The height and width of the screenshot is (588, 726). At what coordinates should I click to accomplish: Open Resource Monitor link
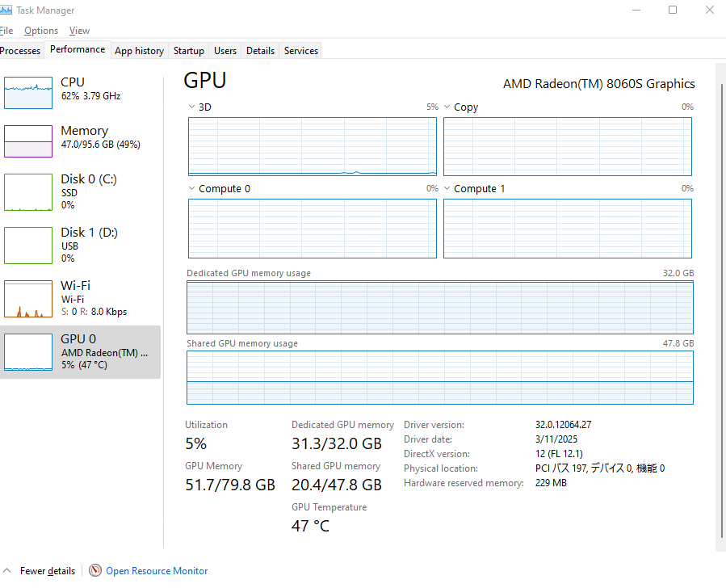157,571
